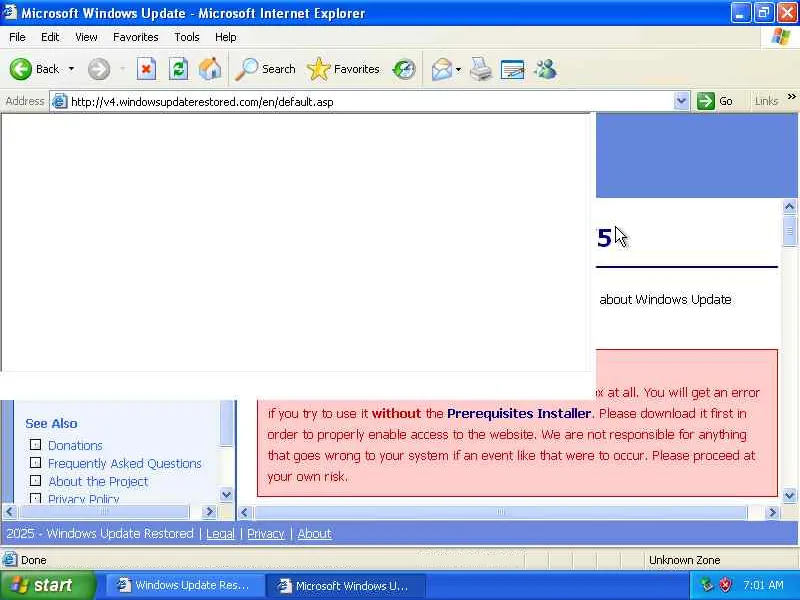800x600 pixels.
Task: Click the box icon next to Donations
Action: pyautogui.click(x=35, y=445)
